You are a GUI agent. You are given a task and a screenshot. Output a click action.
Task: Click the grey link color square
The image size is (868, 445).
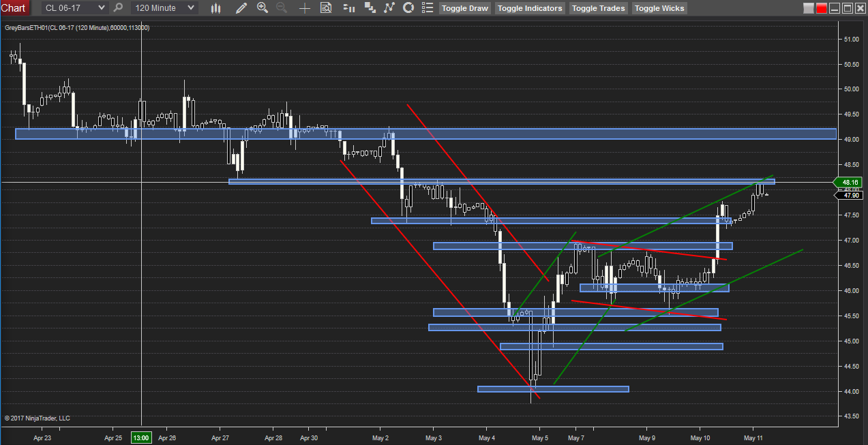[809, 9]
